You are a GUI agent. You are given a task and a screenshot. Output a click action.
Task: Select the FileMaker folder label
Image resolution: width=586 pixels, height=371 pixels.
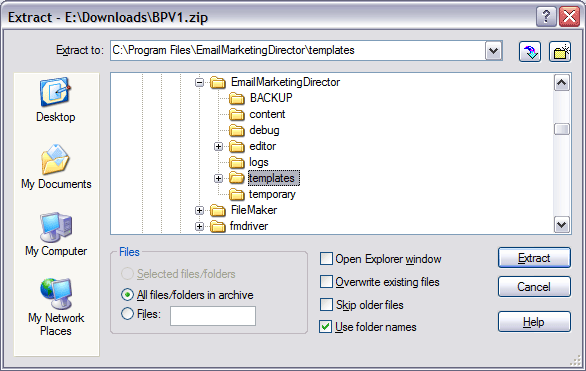pyautogui.click(x=254, y=210)
